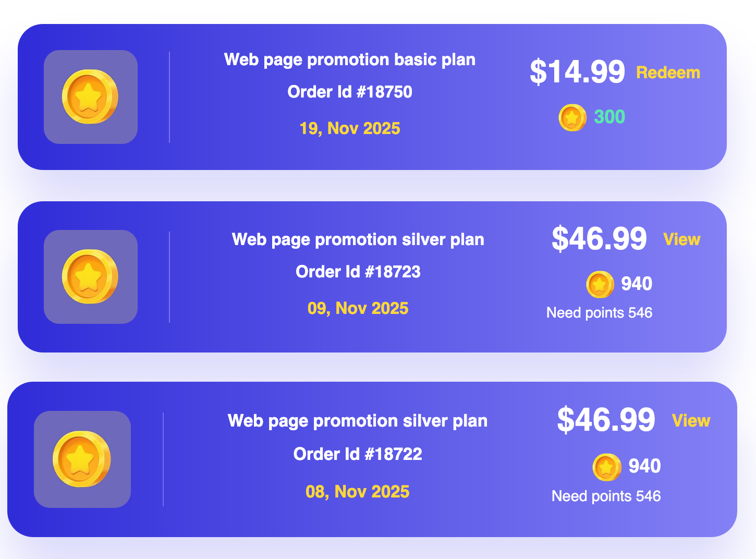Click small coin beside 940 on order #18723
This screenshot has width=756, height=559.
[600, 284]
